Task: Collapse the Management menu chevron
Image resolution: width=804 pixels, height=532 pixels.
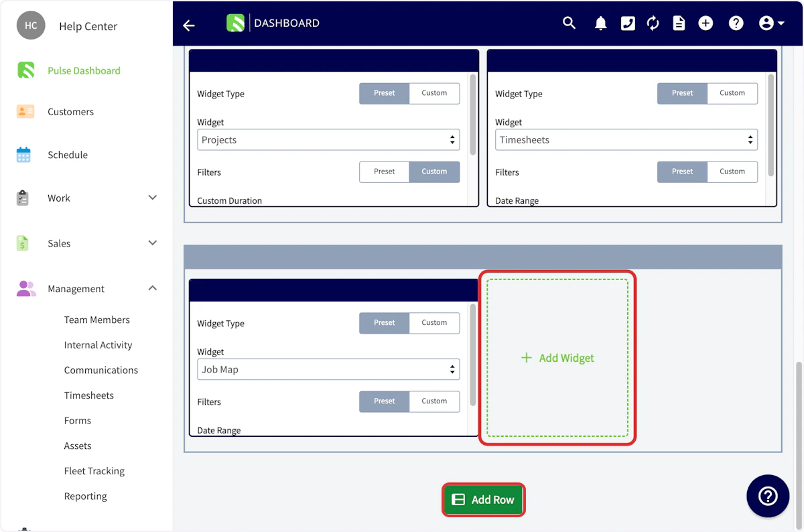Action: tap(153, 288)
